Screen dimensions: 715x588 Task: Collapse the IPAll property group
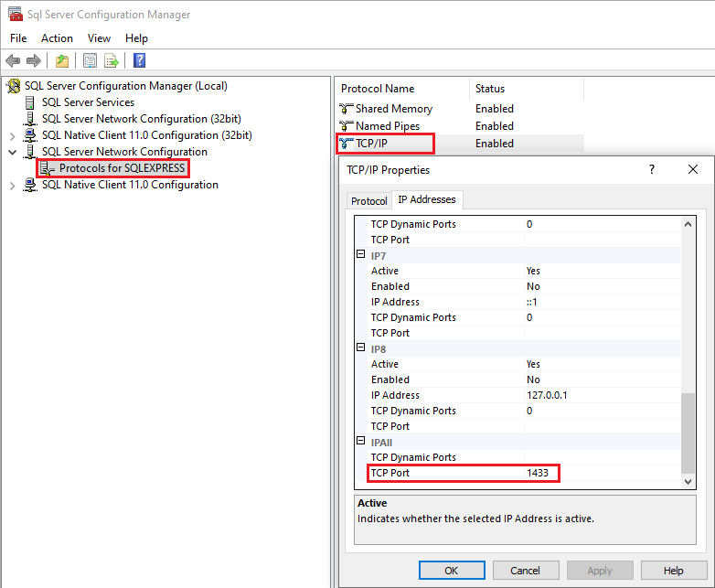coord(360,441)
